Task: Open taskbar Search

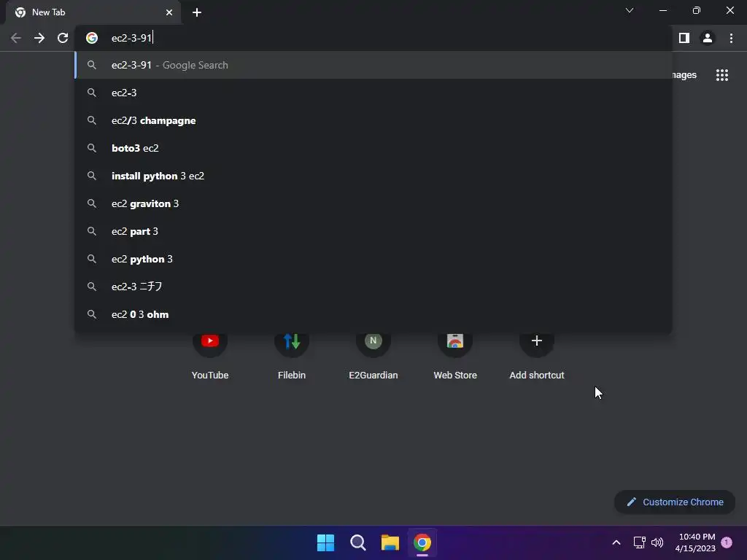Action: pos(357,542)
